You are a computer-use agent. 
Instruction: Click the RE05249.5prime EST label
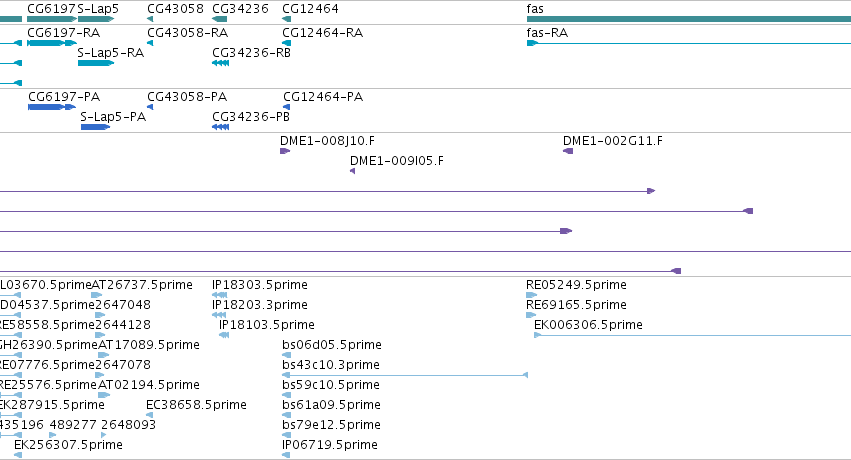pyautogui.click(x=576, y=285)
